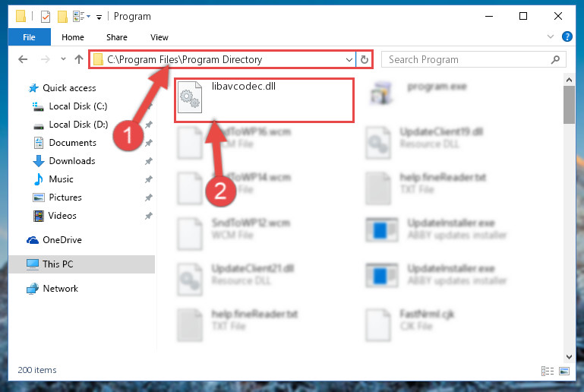Viewport: 584px width, 392px height.
Task: Click the Properties checkmark icon in title bar
Action: [x=46, y=17]
